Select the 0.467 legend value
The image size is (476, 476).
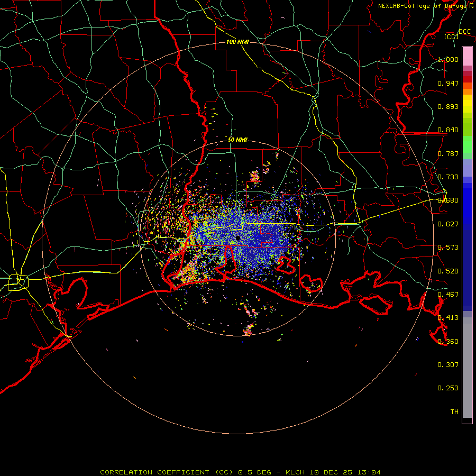[x=448, y=295]
